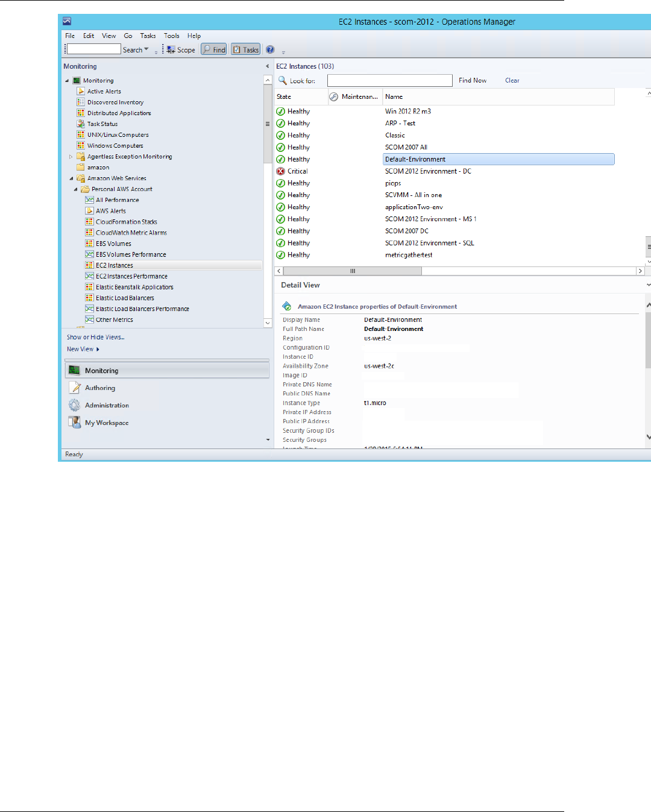Open CloudFormation Stacks view icon
This screenshot has width=651, height=812.
(89, 221)
